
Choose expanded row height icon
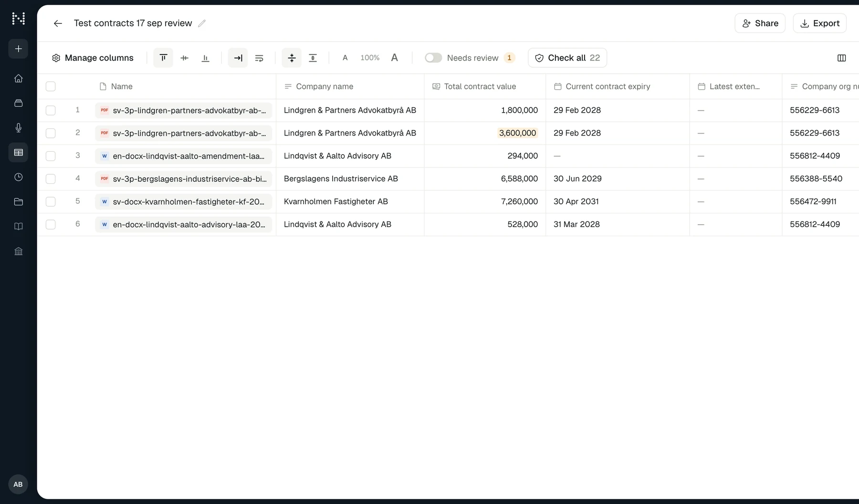tap(313, 58)
